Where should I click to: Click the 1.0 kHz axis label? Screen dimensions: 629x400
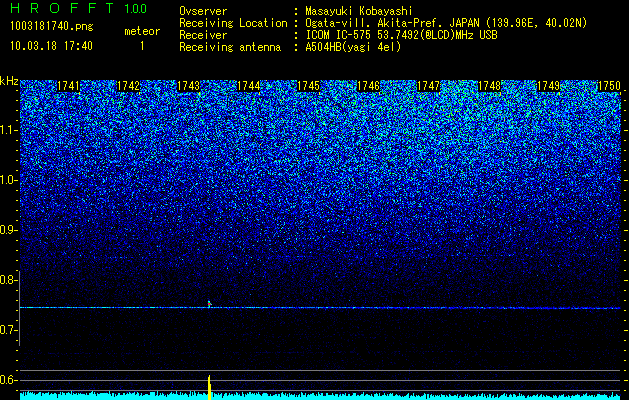tap(8, 180)
